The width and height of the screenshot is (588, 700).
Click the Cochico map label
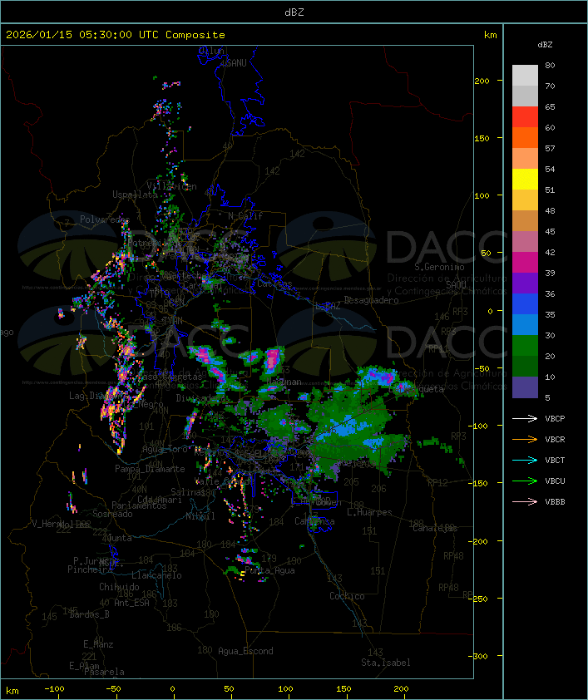347,596
